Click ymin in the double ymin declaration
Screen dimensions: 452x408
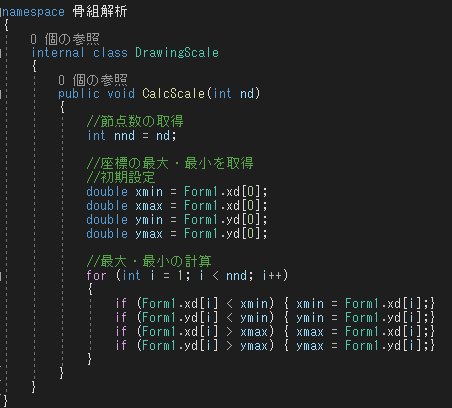click(x=149, y=220)
